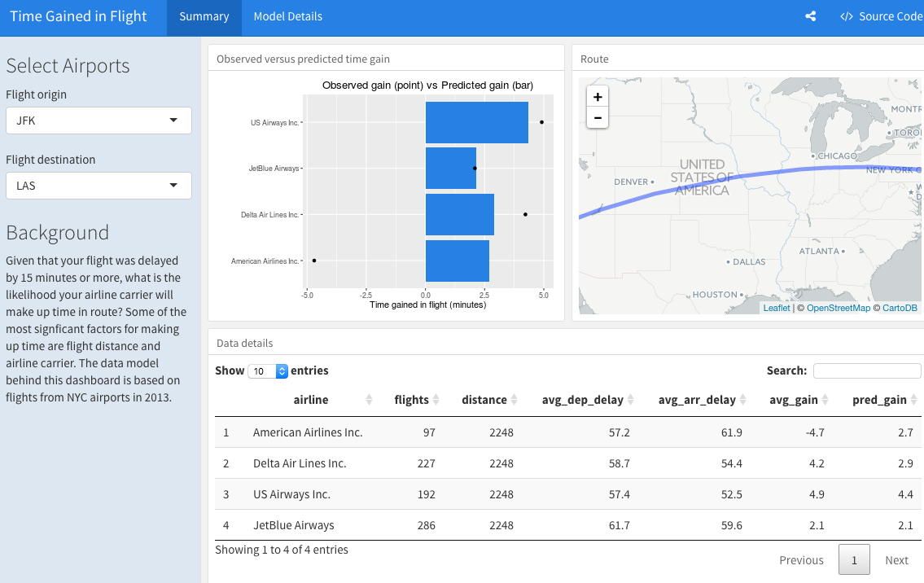Viewport: 924px width, 583px height.
Task: Open the Flight origin JFK dropdown
Action: tap(99, 121)
